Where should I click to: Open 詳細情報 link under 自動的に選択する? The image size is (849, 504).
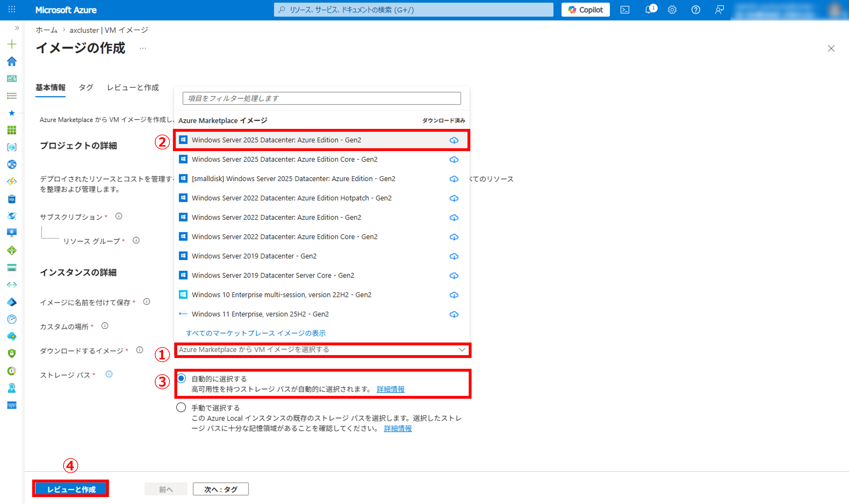coord(391,389)
